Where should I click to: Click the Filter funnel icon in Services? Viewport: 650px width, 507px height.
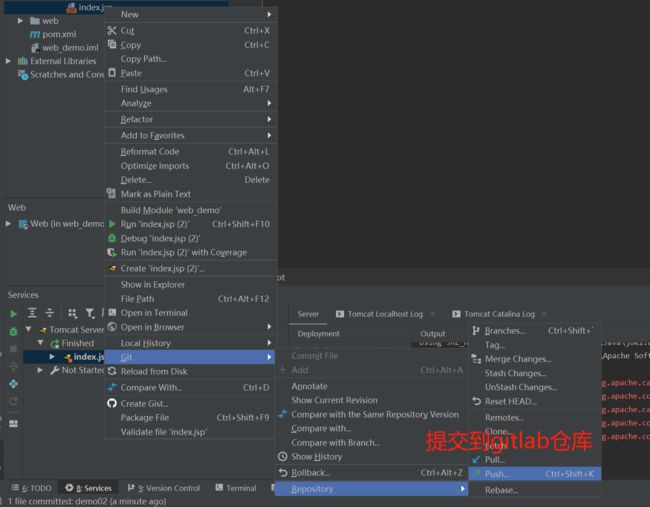[90, 313]
